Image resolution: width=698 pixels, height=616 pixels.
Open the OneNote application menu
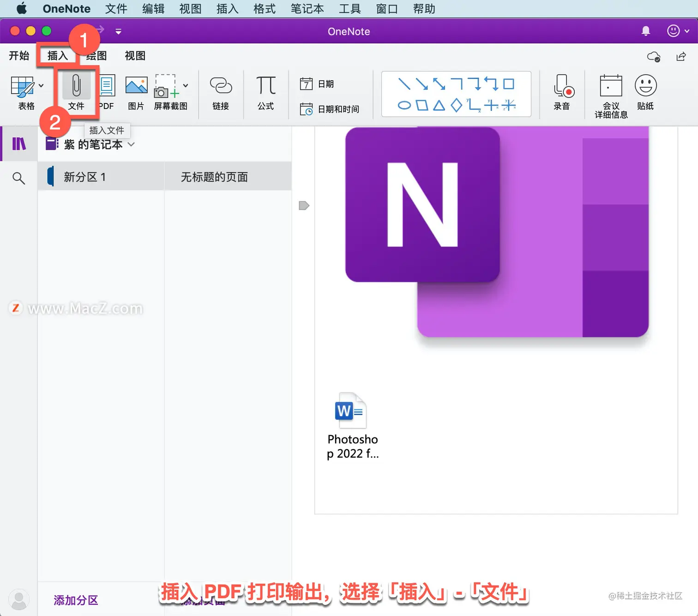[x=66, y=8]
